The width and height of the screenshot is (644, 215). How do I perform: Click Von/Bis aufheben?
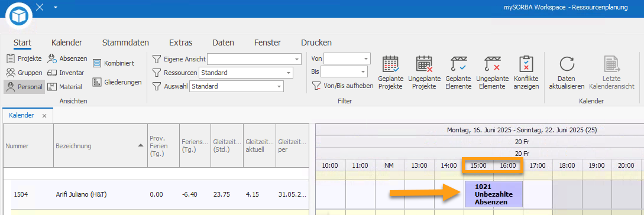click(x=342, y=86)
